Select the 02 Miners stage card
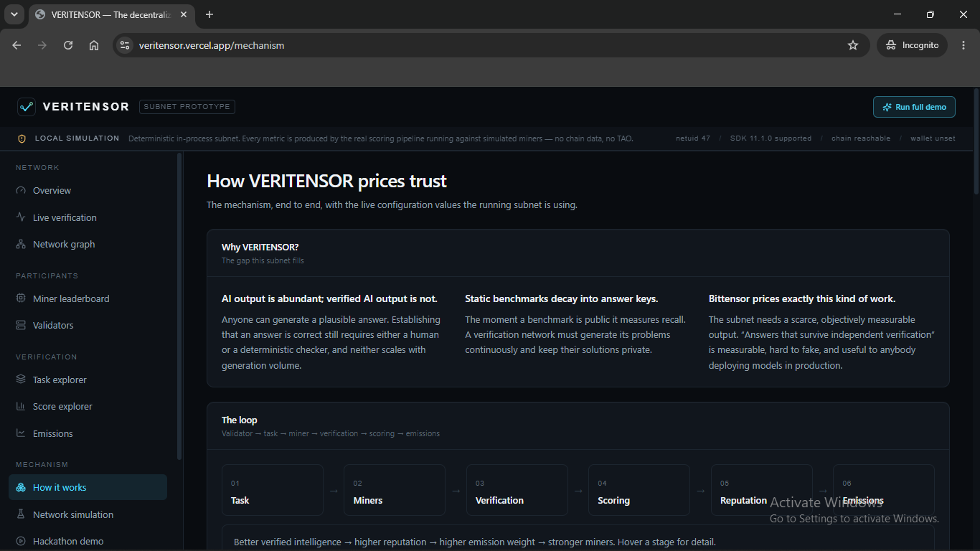 [x=395, y=490]
